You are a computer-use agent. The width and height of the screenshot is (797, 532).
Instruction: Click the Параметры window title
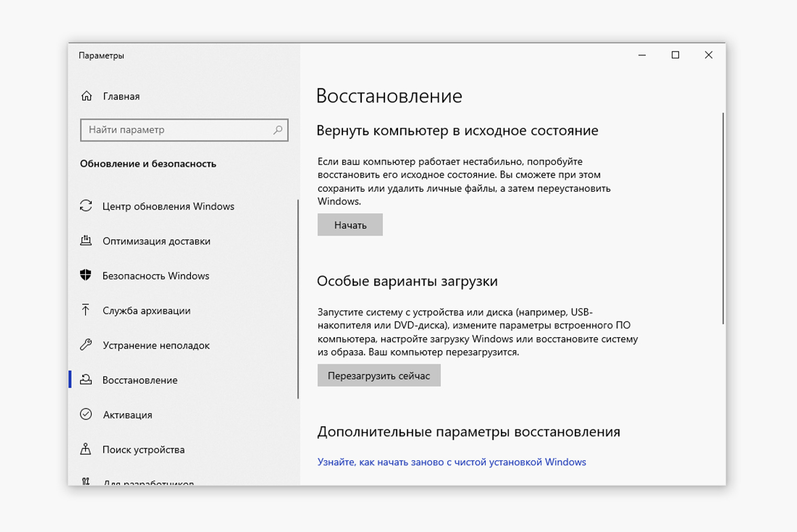tap(101, 56)
